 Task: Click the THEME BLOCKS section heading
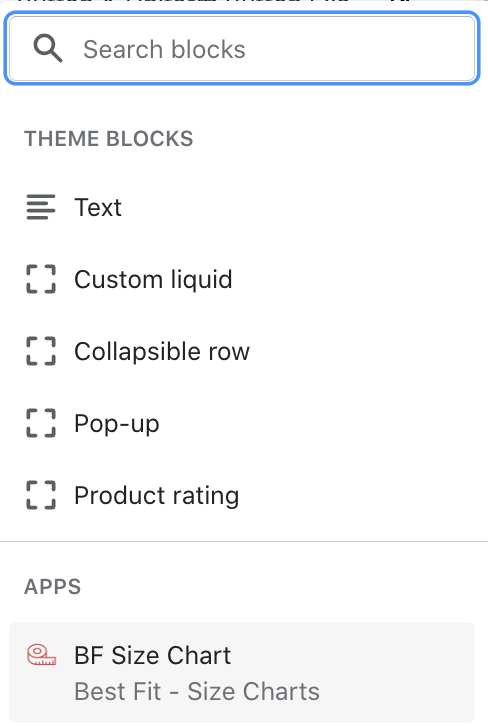pyautogui.click(x=108, y=138)
